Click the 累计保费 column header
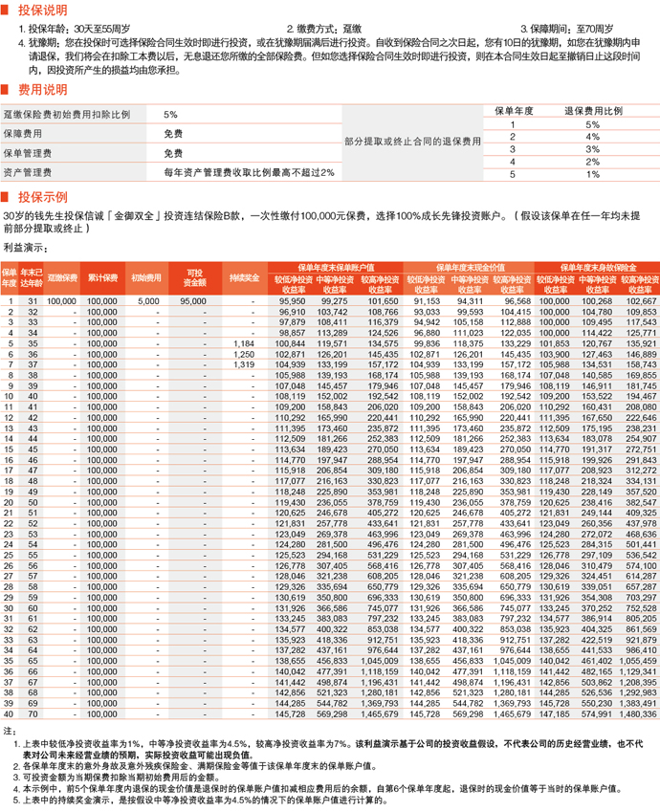660x812 pixels. pos(102,277)
